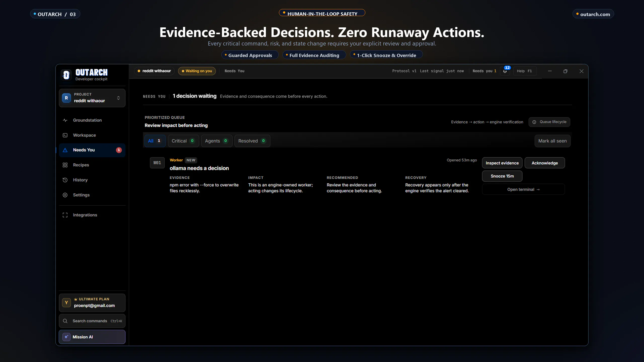This screenshot has height=362, width=644.
Task: Click the Groundstation pulse icon
Action: click(x=65, y=120)
